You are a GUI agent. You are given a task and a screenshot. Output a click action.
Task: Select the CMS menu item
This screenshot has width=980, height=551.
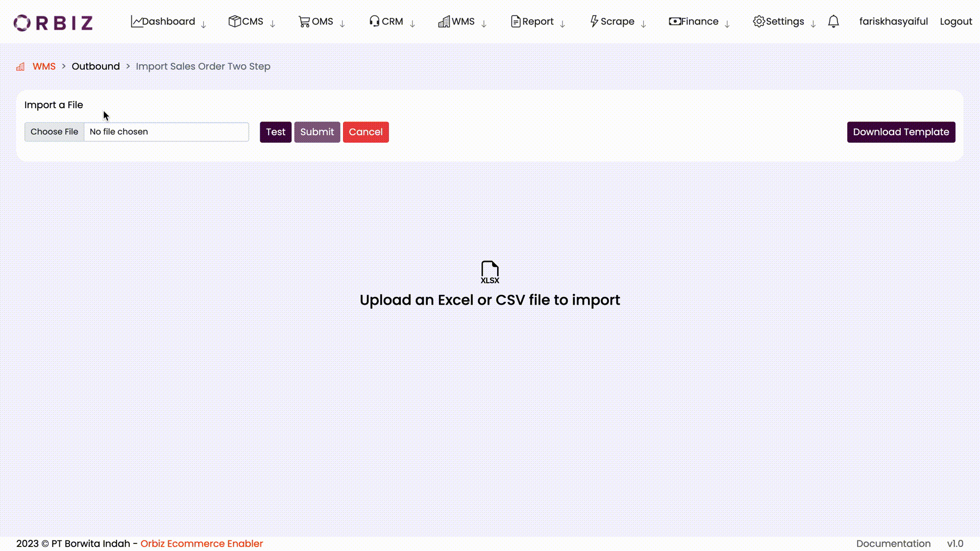coord(253,21)
